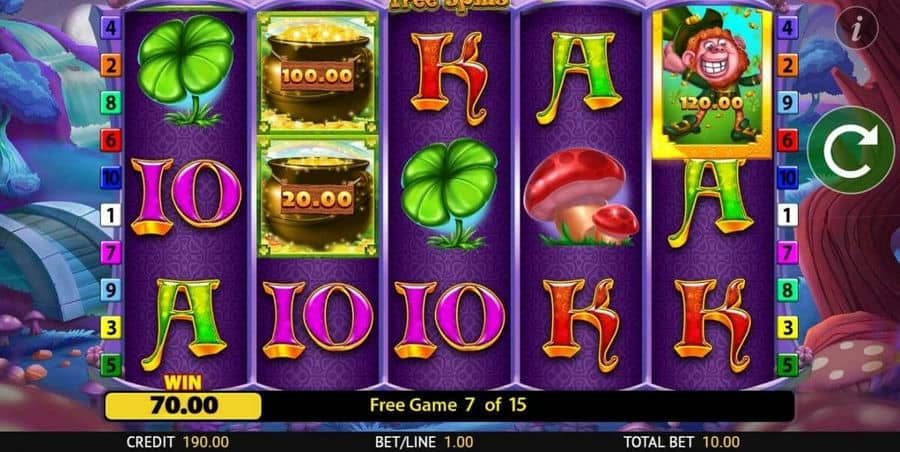Click the Free Game 7 of 15 text

click(x=448, y=405)
